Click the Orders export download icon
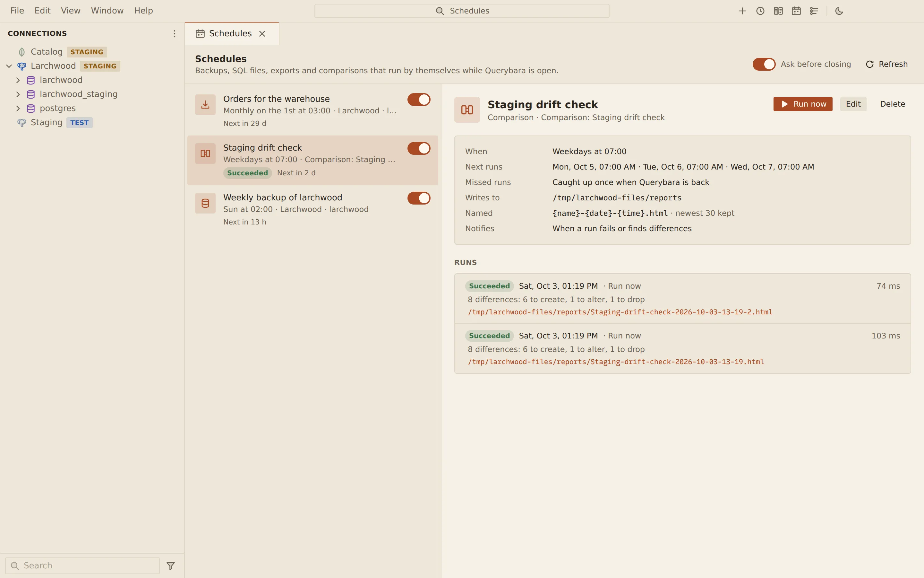The height and width of the screenshot is (578, 924). (205, 105)
